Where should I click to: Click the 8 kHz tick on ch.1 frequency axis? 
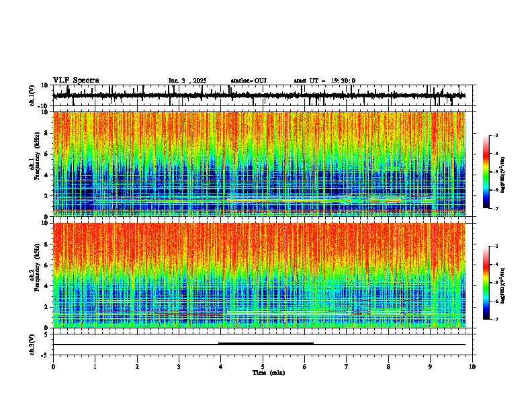point(46,133)
